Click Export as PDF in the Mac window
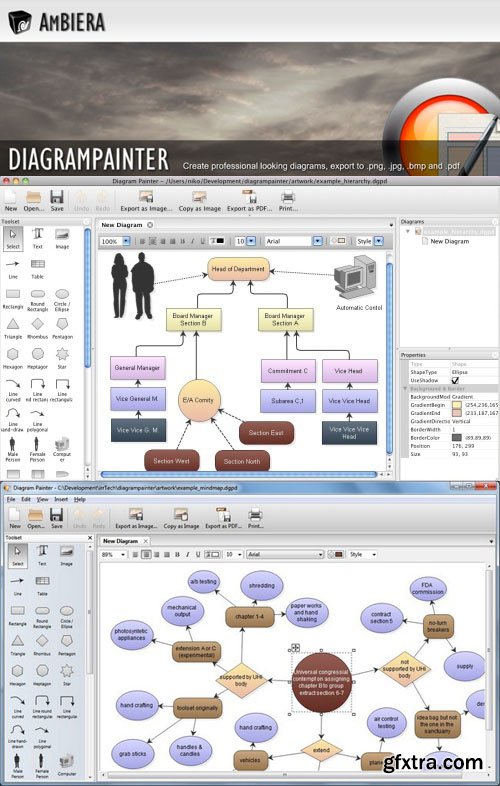This screenshot has height=786, width=500. point(249,201)
